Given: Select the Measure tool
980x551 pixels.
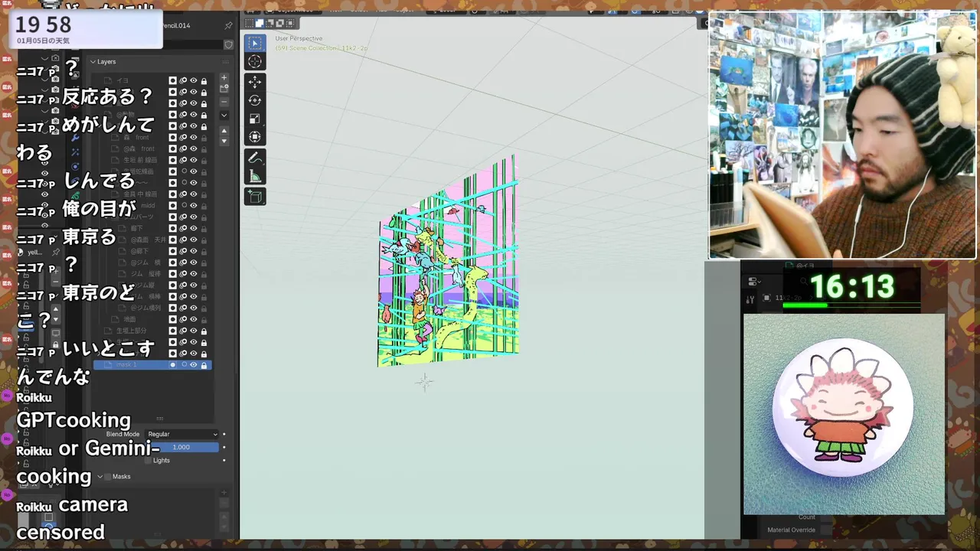Looking at the screenshot, I should pos(255,177).
